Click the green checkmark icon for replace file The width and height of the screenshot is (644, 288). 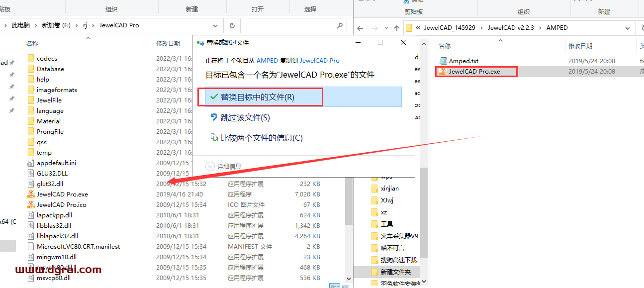tap(214, 96)
